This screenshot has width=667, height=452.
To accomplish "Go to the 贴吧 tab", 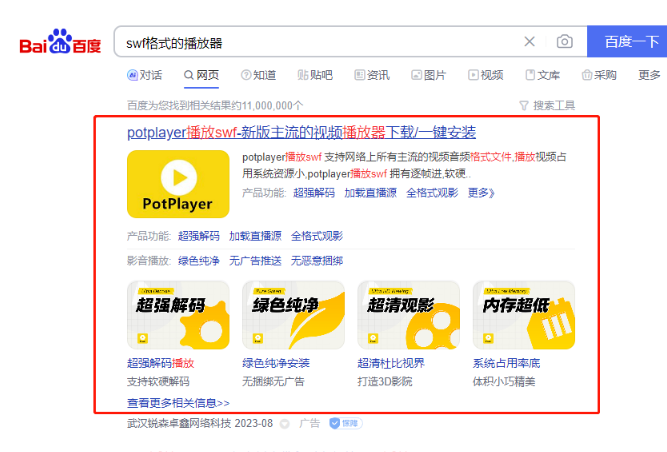I will pos(315,75).
